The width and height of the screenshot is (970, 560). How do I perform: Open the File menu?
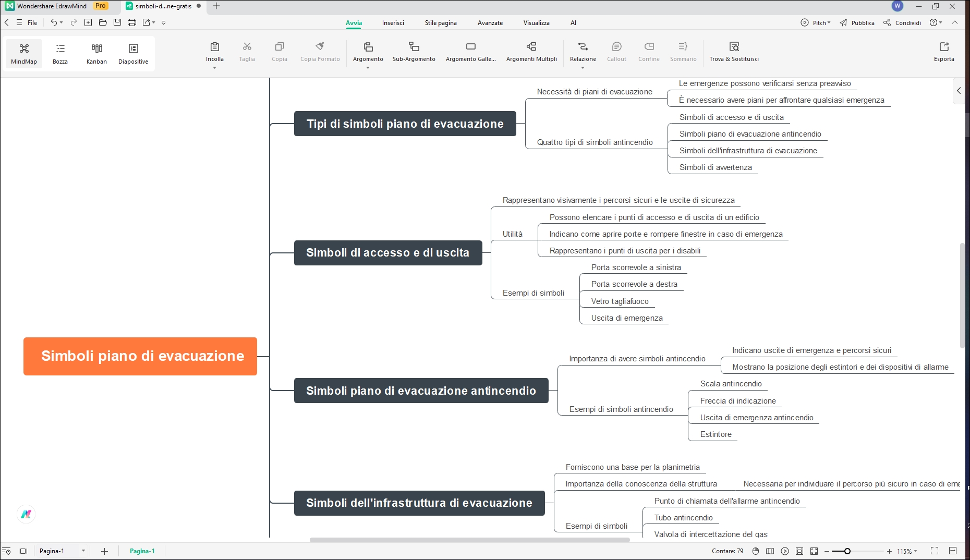(x=32, y=22)
